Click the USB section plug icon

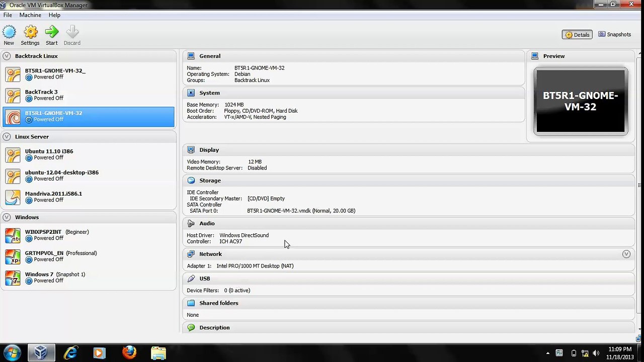tap(191, 278)
